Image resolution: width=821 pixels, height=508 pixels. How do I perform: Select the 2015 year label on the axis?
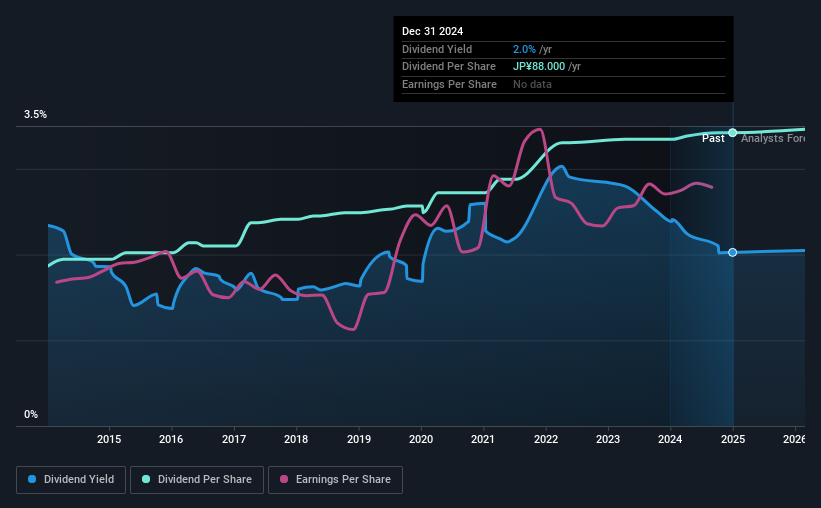(109, 439)
